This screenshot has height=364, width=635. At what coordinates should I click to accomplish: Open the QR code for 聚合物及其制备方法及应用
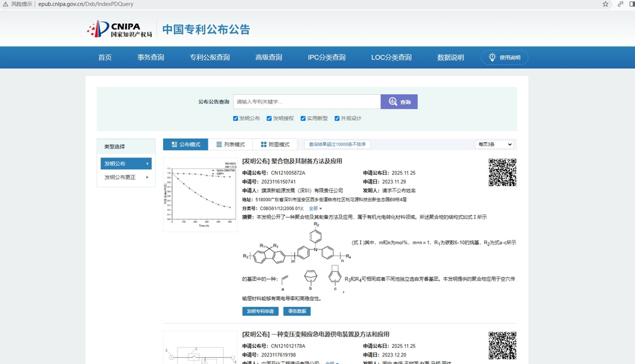pos(502,172)
